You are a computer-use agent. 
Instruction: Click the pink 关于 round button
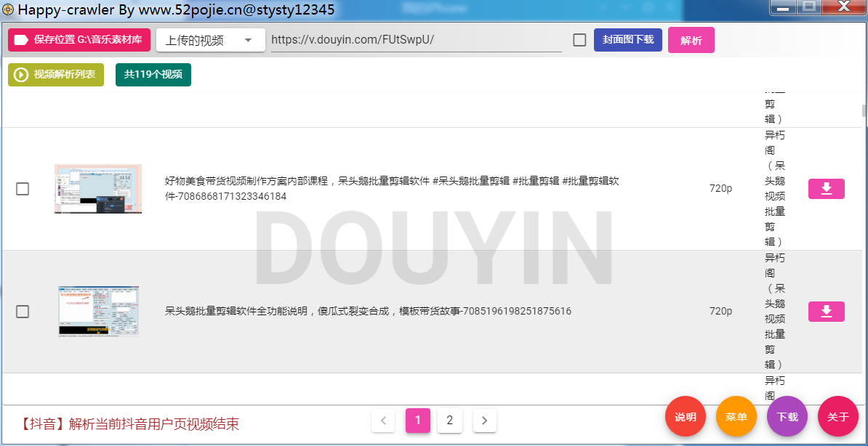838,417
